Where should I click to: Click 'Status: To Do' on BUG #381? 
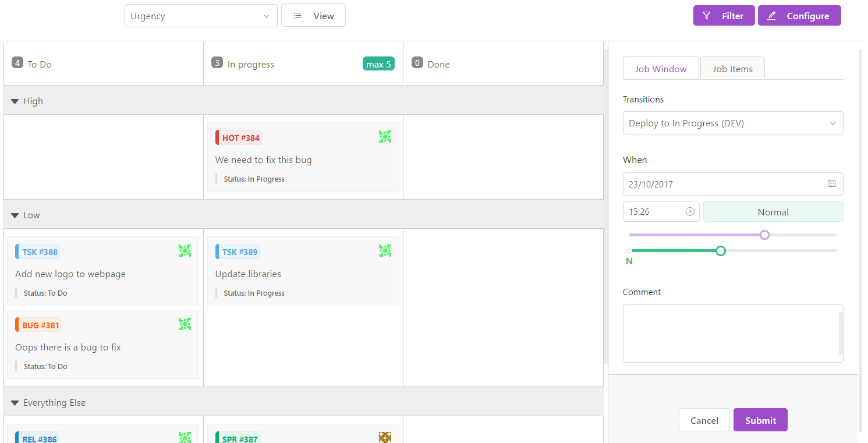pos(45,367)
